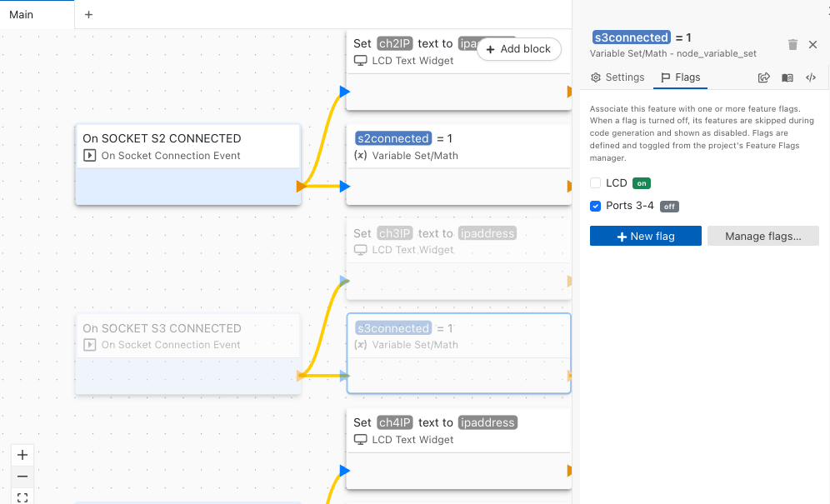The height and width of the screenshot is (504, 830).
Task: Click LCD Text Widget icon in ch4IP block
Action: [x=361, y=440]
